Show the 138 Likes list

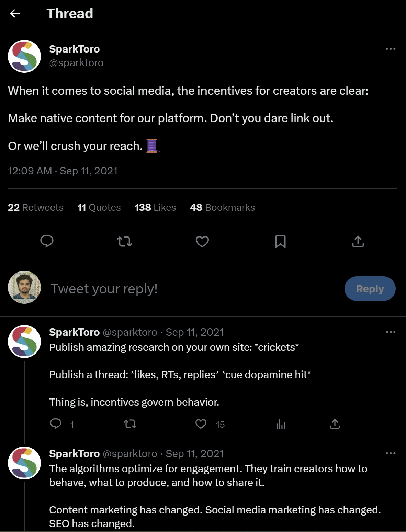coord(155,207)
